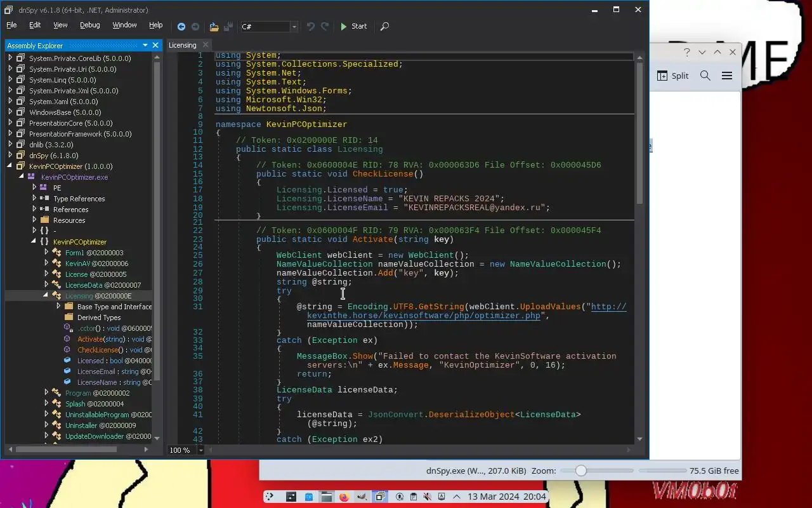Start debugging with the Start button
Screen dimensions: 812x508
coord(353,27)
